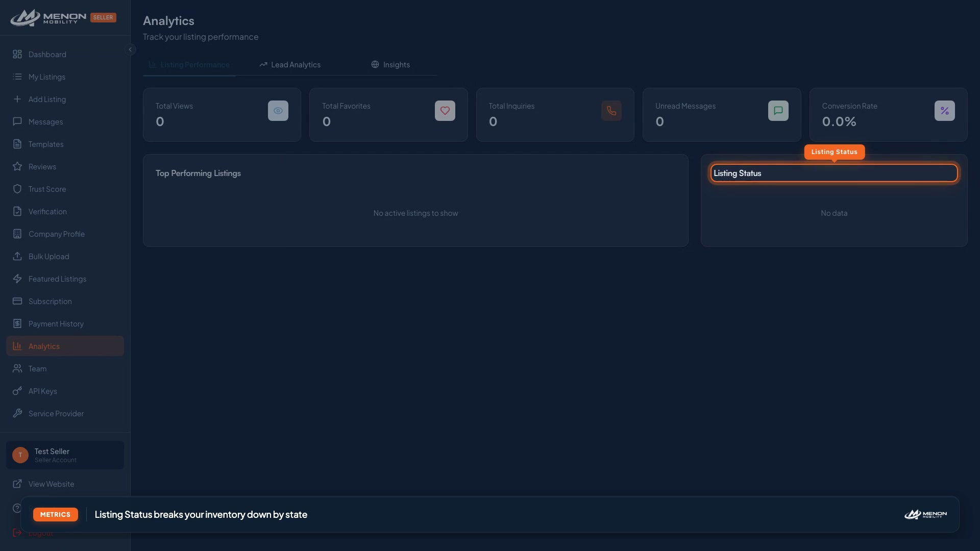Click the Service Provider wrench icon

[x=17, y=414]
